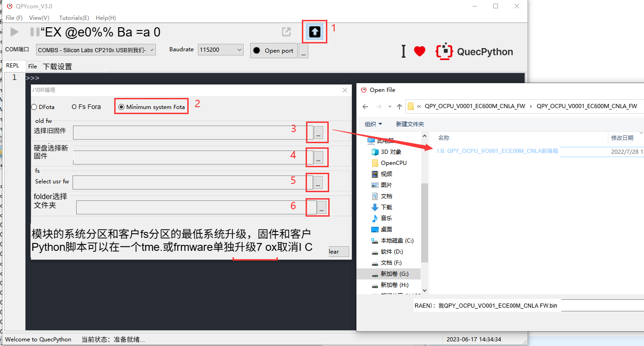Select the Fs Fora radio option
Viewport: 644px width, 346px height.
point(86,107)
